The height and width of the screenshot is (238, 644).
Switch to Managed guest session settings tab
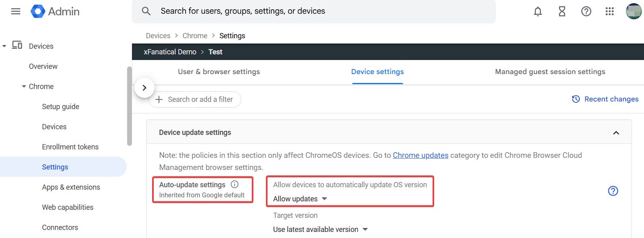(x=550, y=71)
